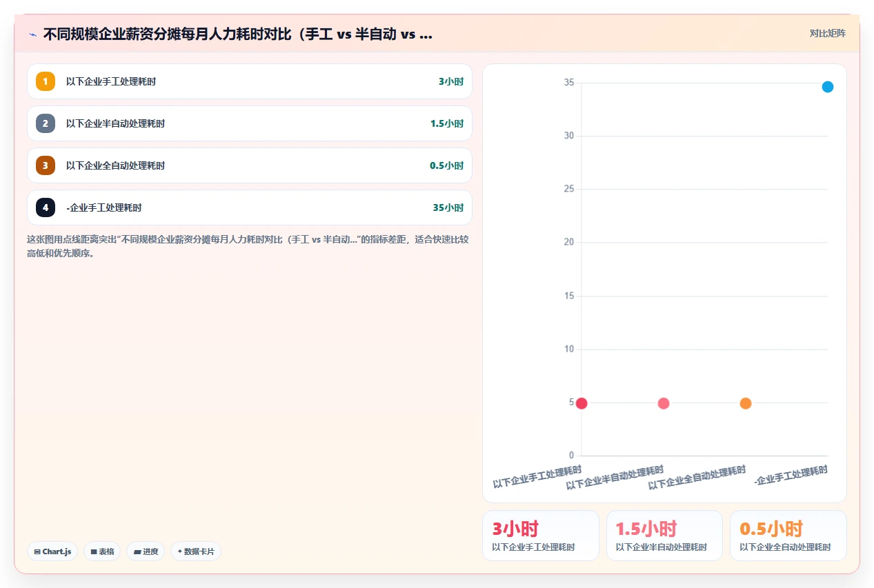Click the description paragraph starting 这张图用点线距离
The width and height of the screenshot is (874, 588).
(248, 246)
